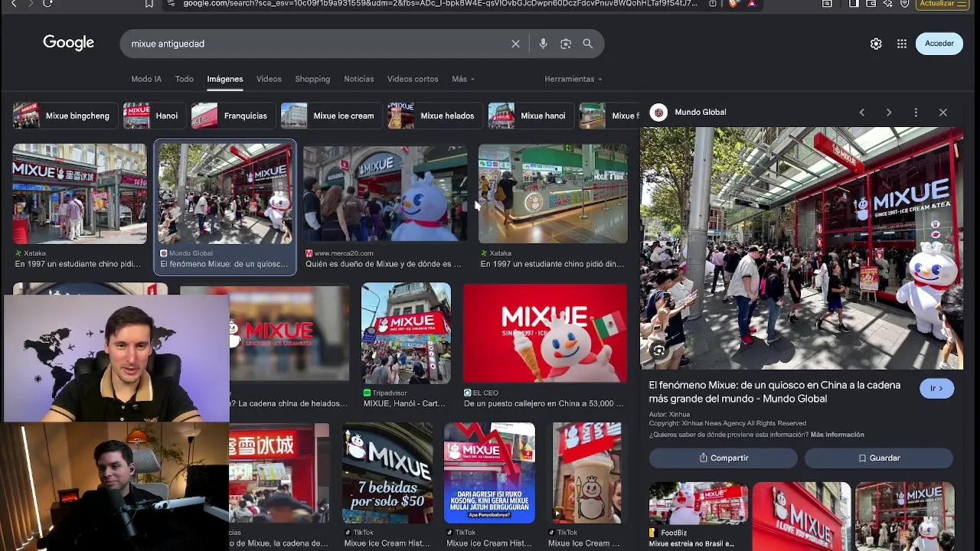
Task: Open the 'I LOVE YOU' Mixue related thumbnail
Action: click(802, 517)
